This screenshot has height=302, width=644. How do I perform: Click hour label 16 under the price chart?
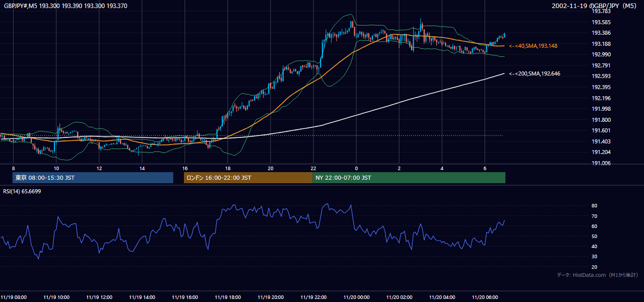(185, 168)
